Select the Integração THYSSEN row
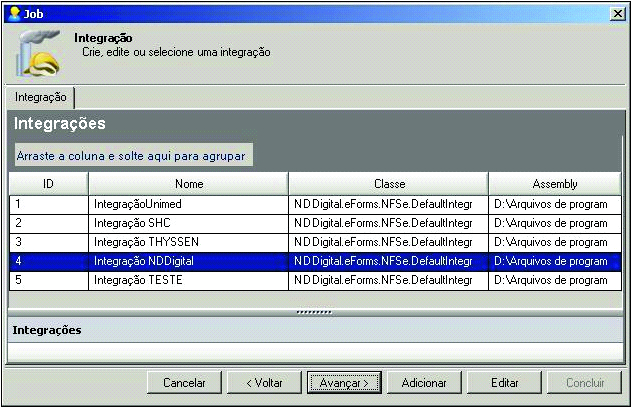 coord(188,242)
